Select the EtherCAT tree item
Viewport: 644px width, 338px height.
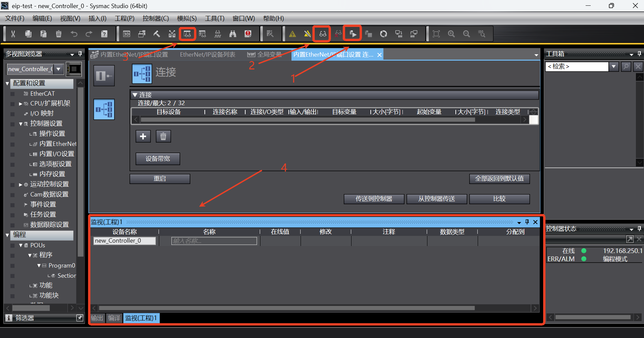(x=43, y=93)
